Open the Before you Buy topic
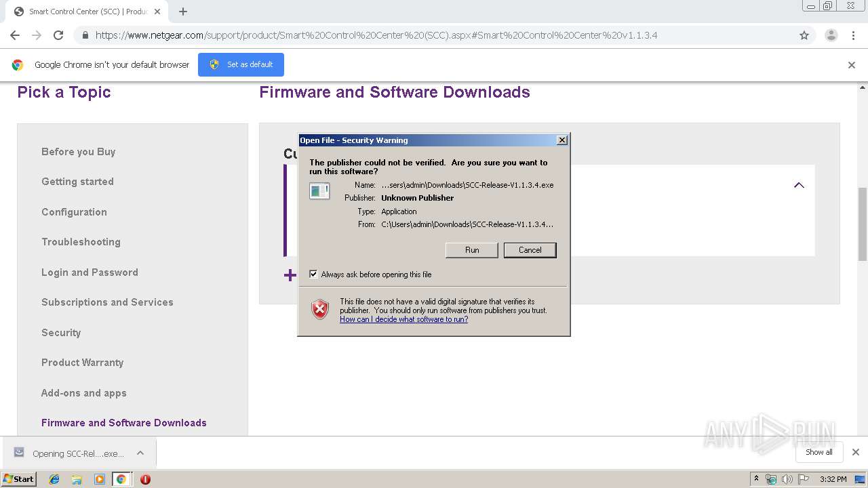 click(x=79, y=152)
